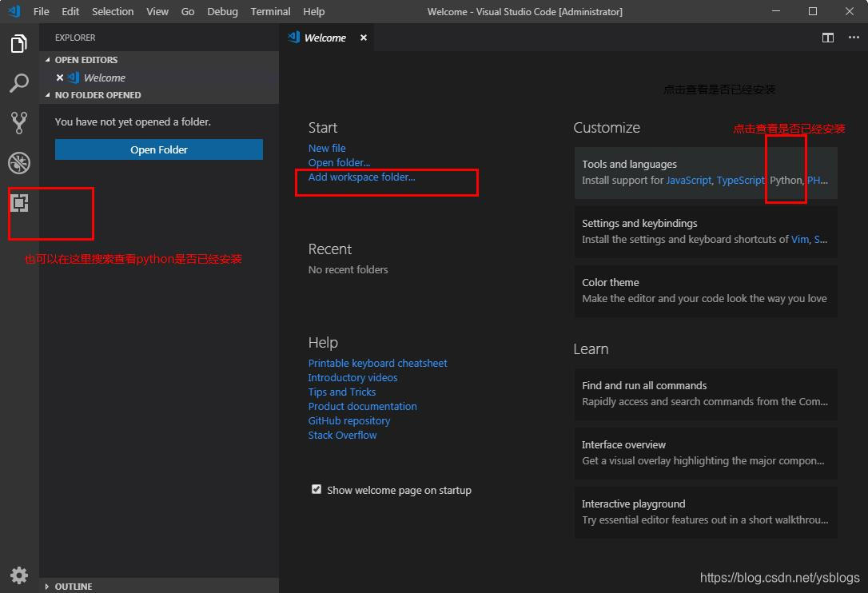This screenshot has height=593, width=868.
Task: Open Stack Overflow link
Action: coord(342,436)
